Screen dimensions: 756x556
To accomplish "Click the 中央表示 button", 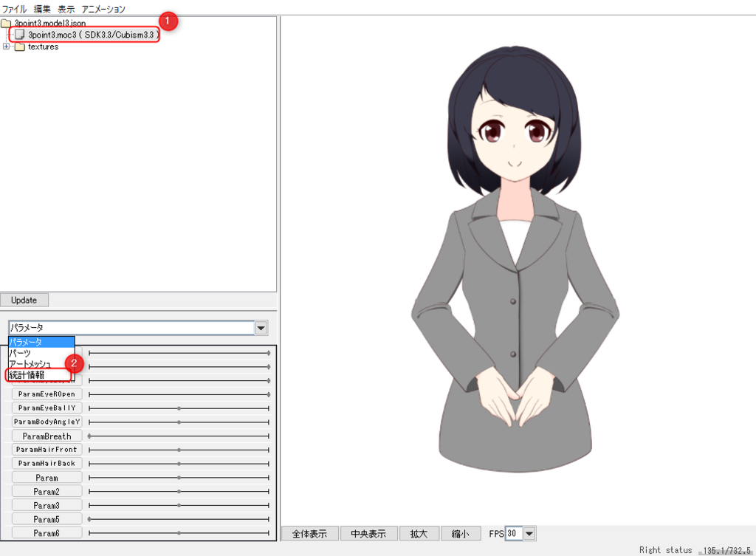I will coord(368,533).
